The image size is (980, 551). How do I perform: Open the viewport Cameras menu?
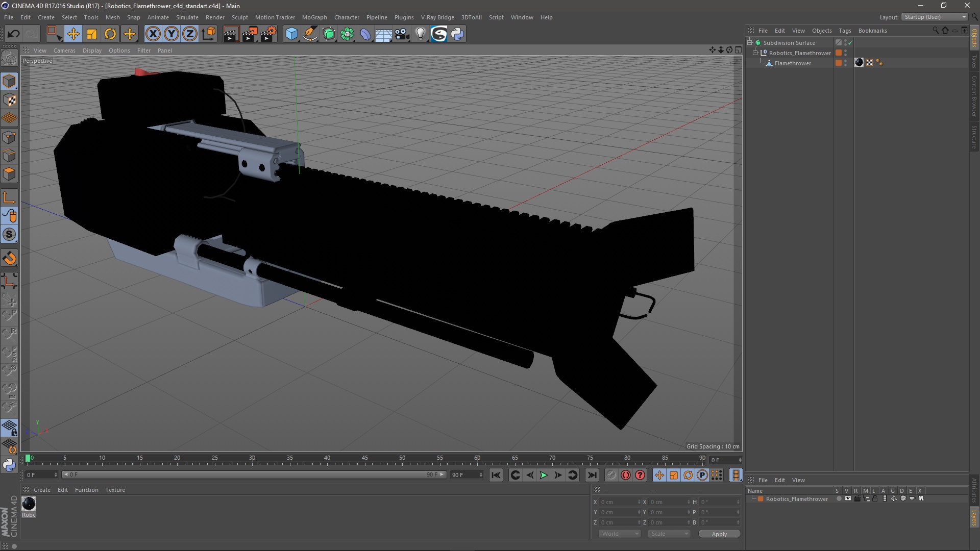(x=64, y=51)
